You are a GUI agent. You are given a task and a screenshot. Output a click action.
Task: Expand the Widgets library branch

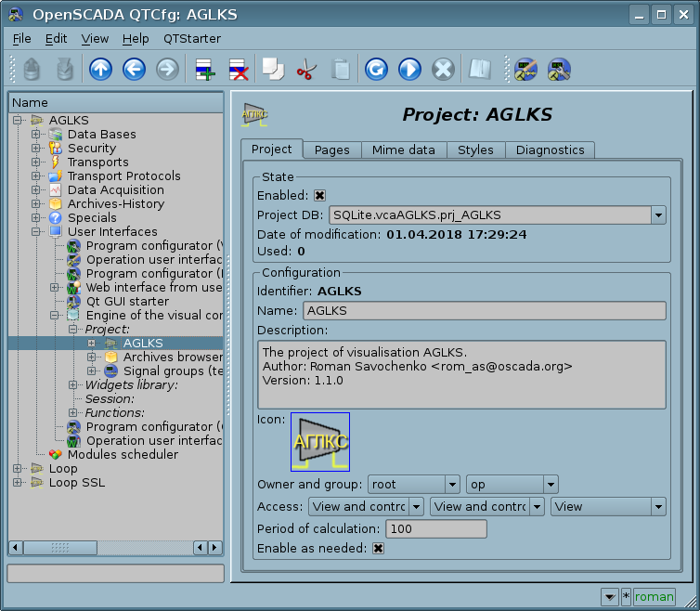(72, 384)
